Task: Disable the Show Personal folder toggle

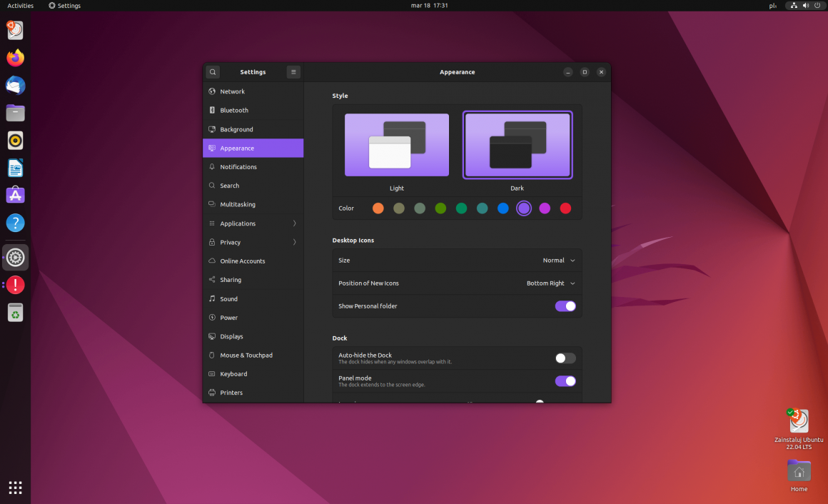Action: (565, 306)
